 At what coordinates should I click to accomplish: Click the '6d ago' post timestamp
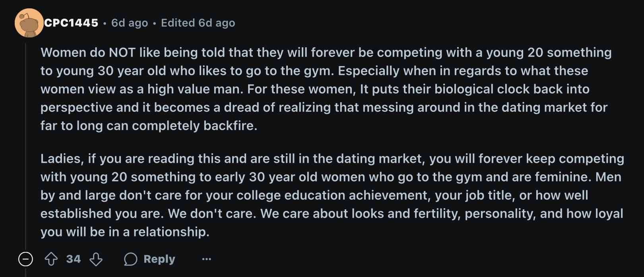[x=130, y=23]
